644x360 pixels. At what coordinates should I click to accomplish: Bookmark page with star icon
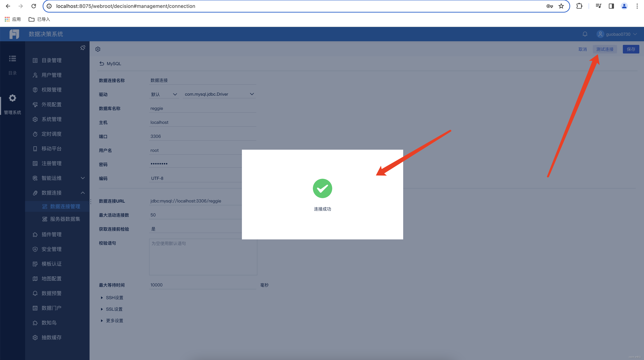click(x=561, y=6)
